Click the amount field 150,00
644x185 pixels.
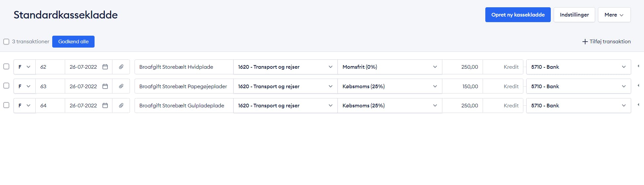[463, 86]
